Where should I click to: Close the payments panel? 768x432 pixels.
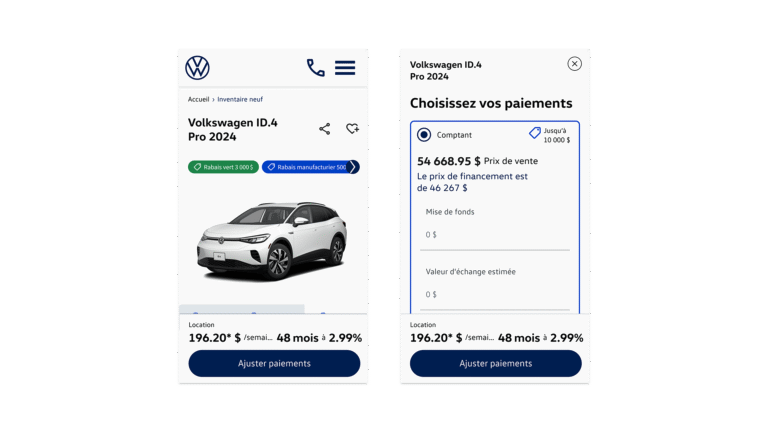(575, 64)
